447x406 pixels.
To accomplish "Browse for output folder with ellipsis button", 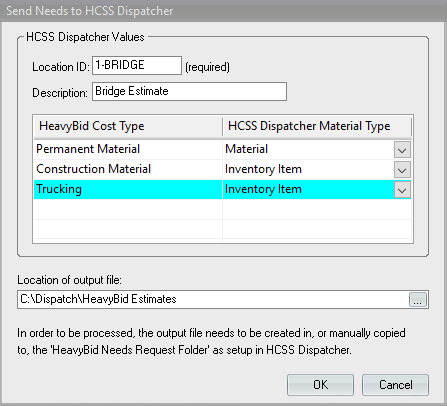I will pyautogui.click(x=418, y=299).
